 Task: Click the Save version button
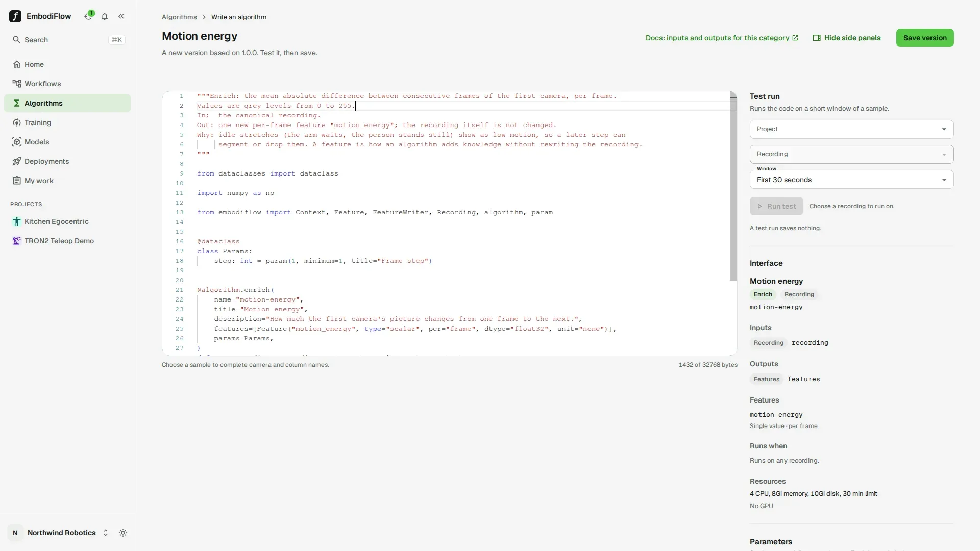coord(925,38)
